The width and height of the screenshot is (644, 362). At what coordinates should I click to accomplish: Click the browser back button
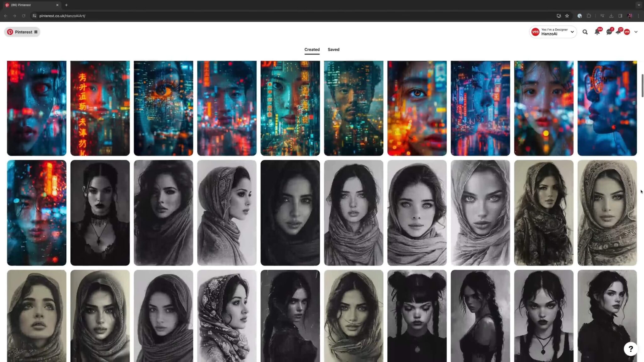(x=5, y=16)
